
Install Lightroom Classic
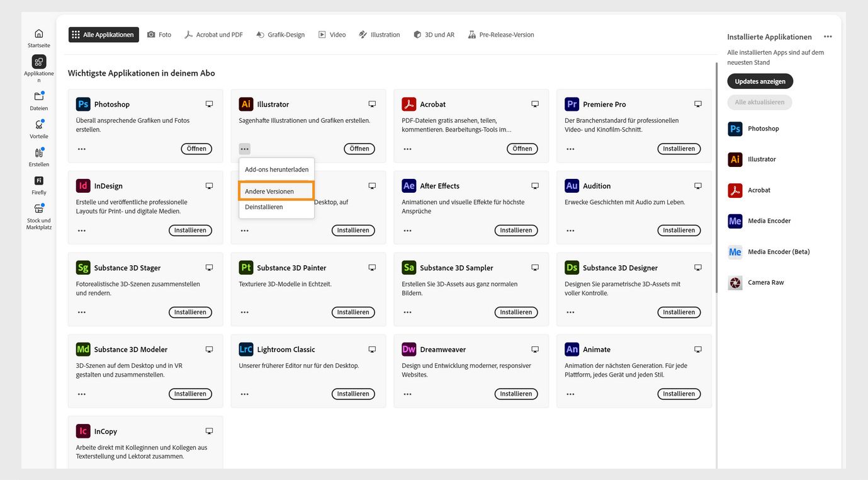click(353, 394)
